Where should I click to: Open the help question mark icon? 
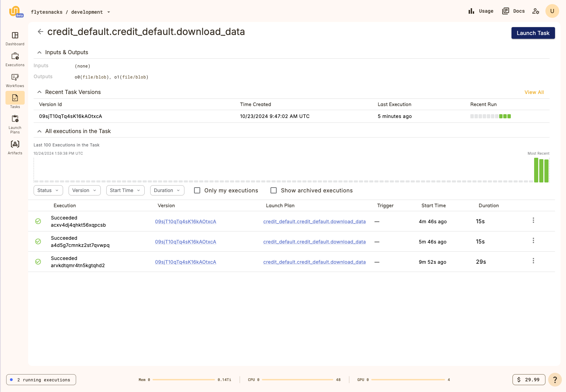coord(555,380)
